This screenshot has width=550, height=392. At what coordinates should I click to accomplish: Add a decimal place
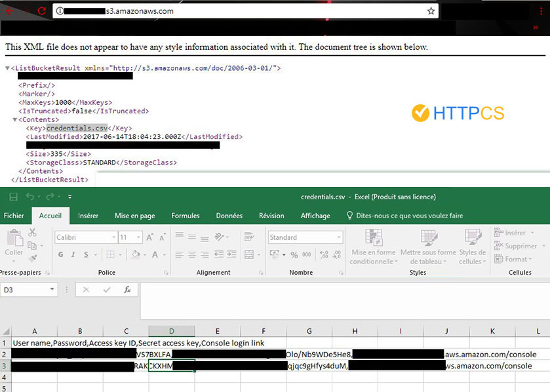tap(324, 255)
